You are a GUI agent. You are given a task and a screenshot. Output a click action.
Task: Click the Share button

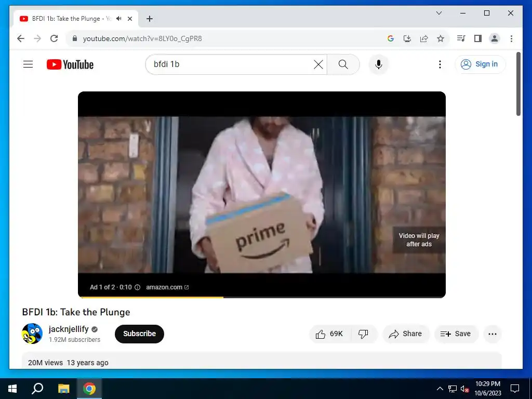[x=406, y=334]
